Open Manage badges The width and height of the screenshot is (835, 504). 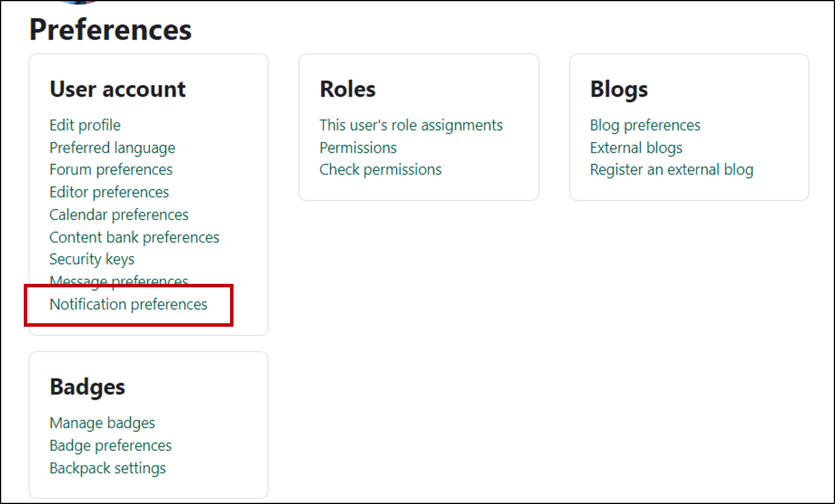pos(102,422)
